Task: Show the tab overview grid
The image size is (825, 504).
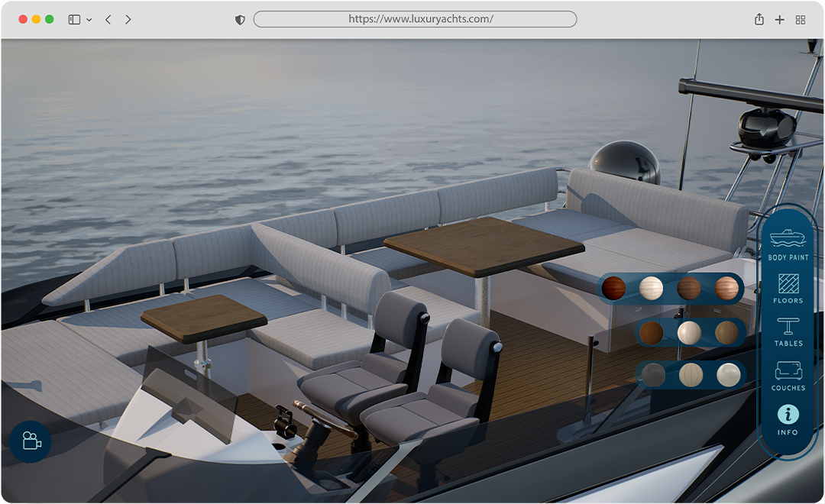Action: point(801,19)
